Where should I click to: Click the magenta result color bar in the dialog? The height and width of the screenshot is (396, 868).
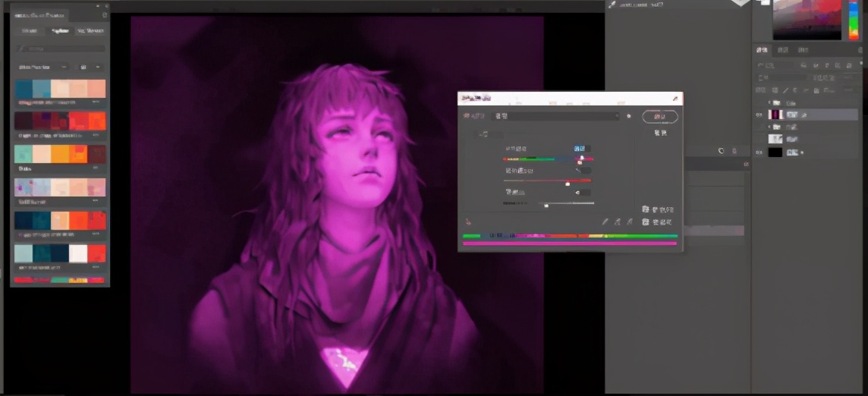(570, 244)
